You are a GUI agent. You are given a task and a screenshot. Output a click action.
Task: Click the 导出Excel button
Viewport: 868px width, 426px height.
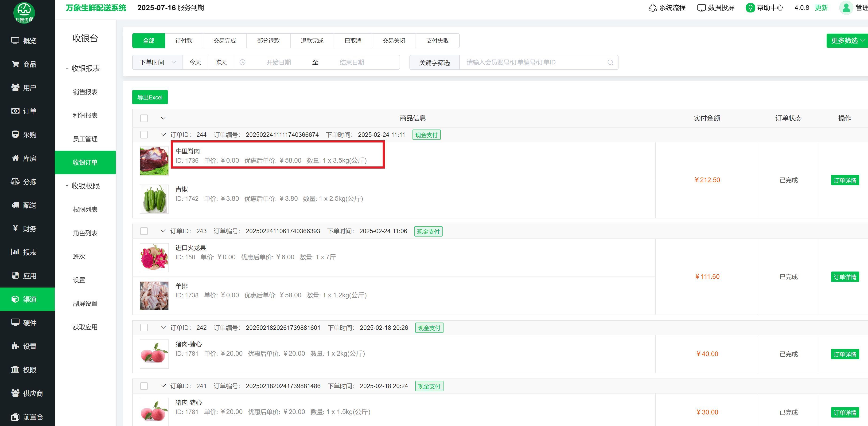(x=150, y=97)
